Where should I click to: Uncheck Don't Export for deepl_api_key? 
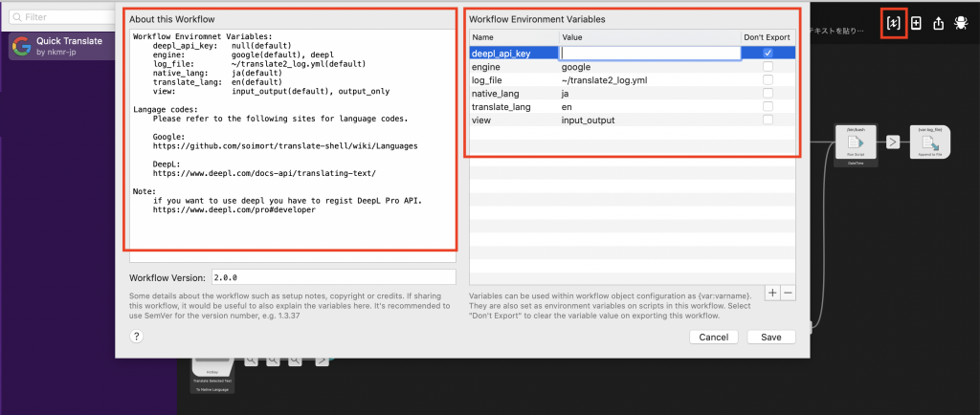(768, 54)
